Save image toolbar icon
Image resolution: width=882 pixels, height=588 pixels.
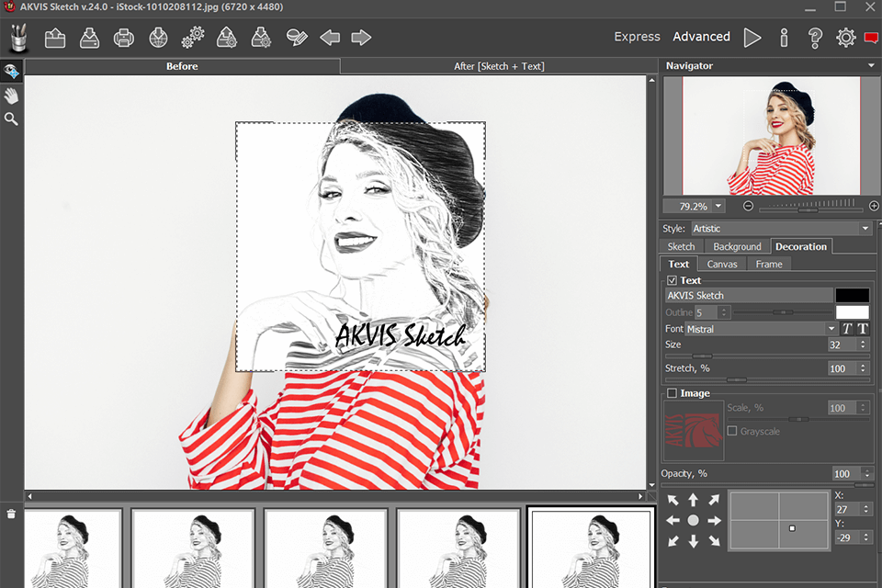coord(89,38)
